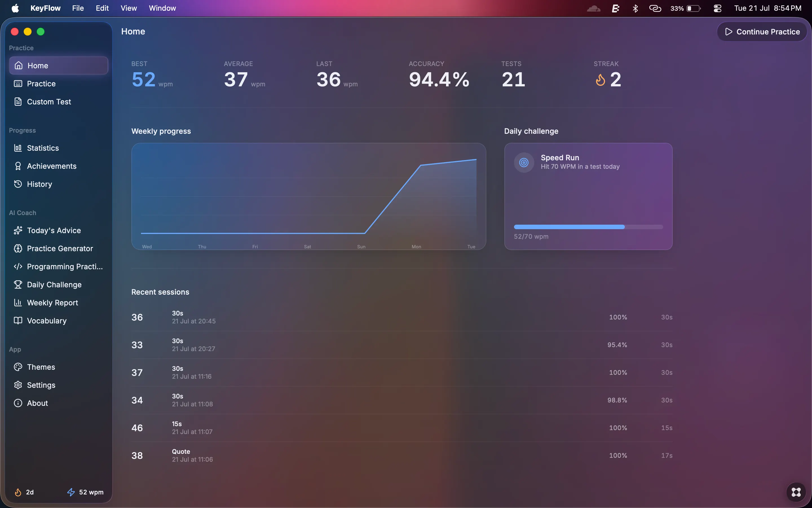Select the 33 wpm session at 20:27

tap(402, 345)
